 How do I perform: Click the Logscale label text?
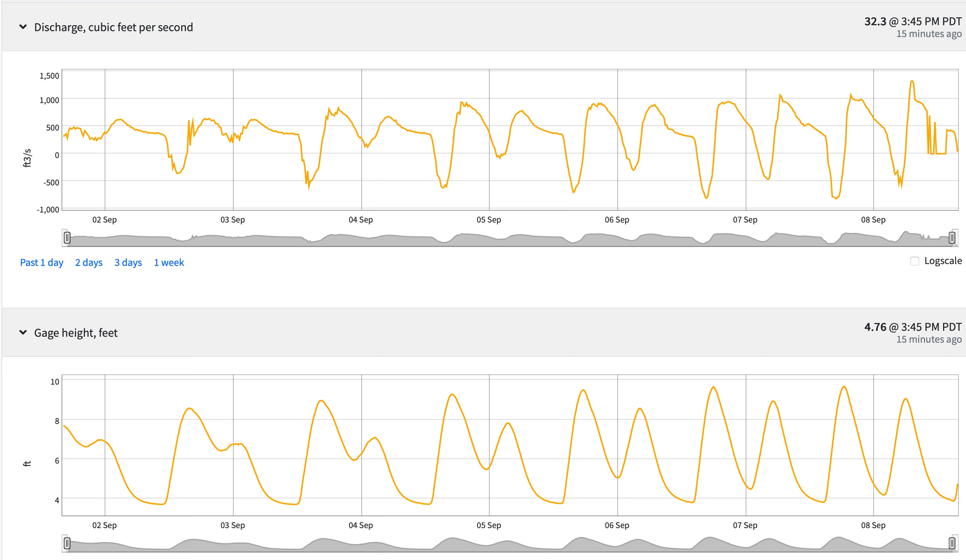click(x=943, y=261)
